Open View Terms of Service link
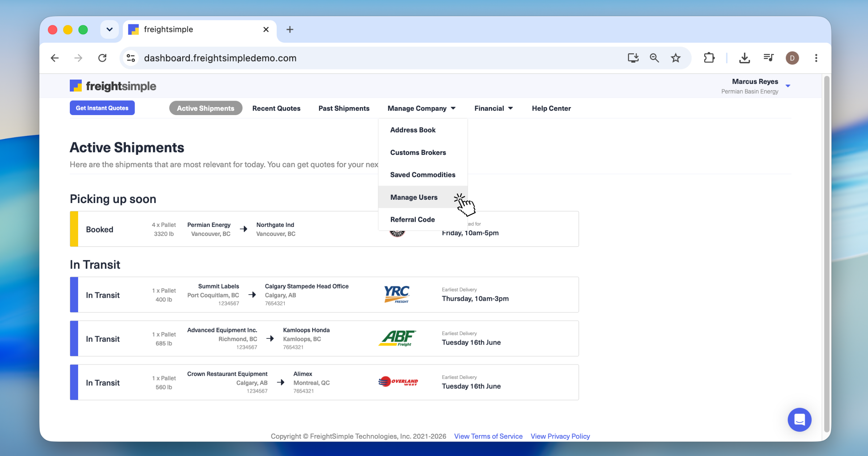The width and height of the screenshot is (868, 456). tap(488, 436)
